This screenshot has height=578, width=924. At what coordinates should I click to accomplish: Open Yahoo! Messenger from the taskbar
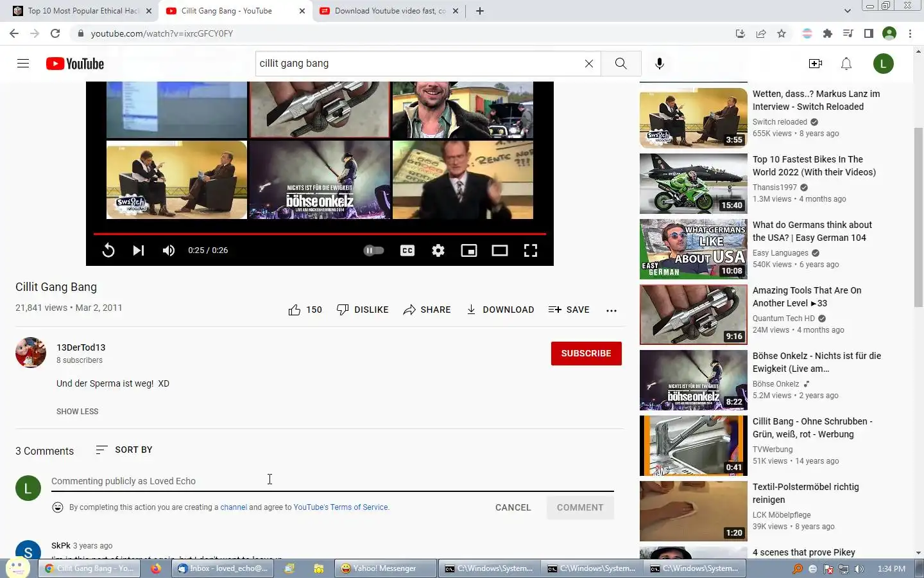tap(386, 568)
